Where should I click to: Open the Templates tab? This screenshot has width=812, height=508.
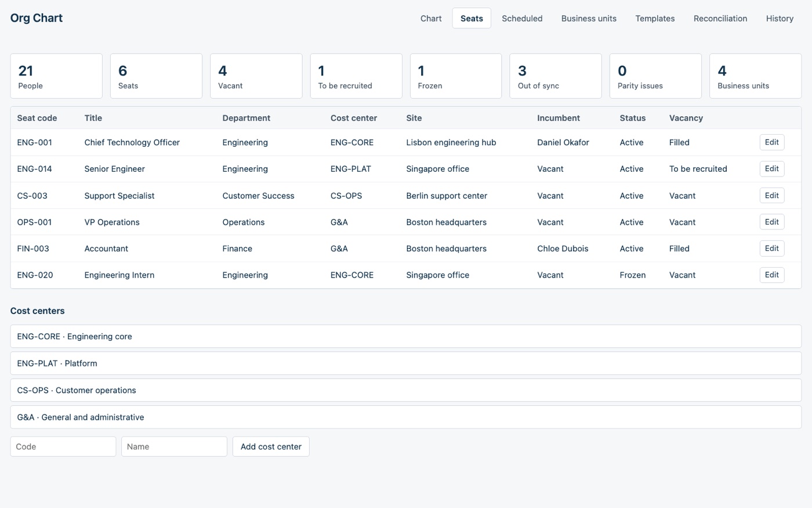click(x=655, y=18)
